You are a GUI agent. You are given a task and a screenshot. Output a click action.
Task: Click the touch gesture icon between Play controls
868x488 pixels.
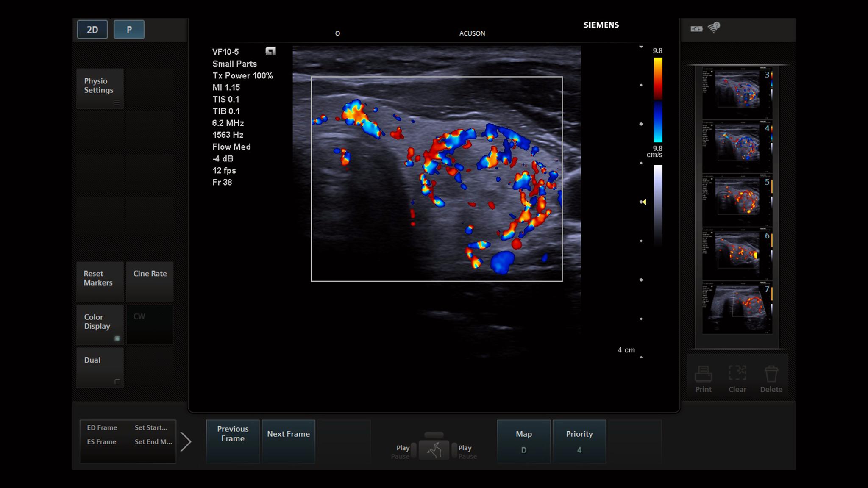[434, 450]
